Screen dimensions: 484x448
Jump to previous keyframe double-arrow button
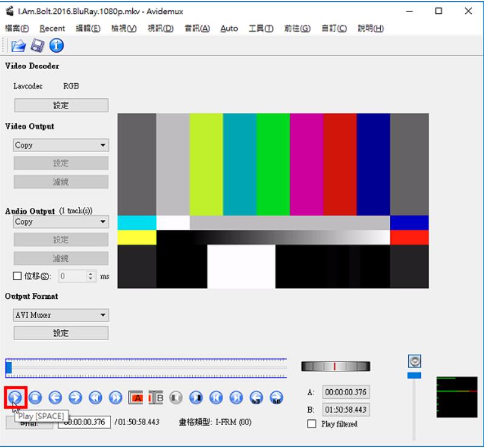[x=95, y=398]
